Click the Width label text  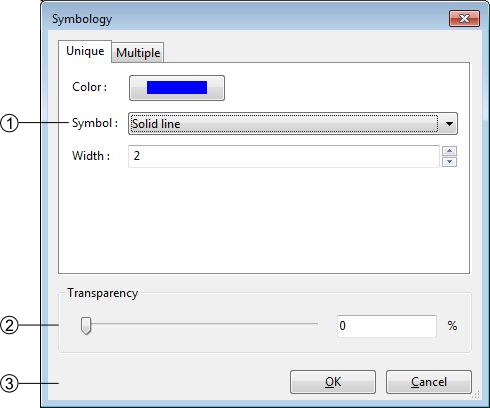(91, 156)
